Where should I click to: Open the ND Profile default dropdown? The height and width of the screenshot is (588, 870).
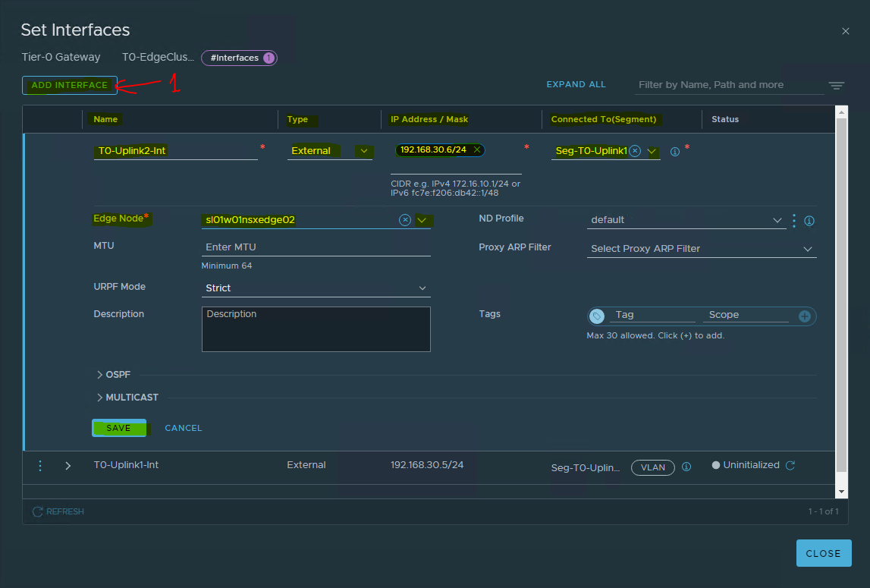click(686, 220)
